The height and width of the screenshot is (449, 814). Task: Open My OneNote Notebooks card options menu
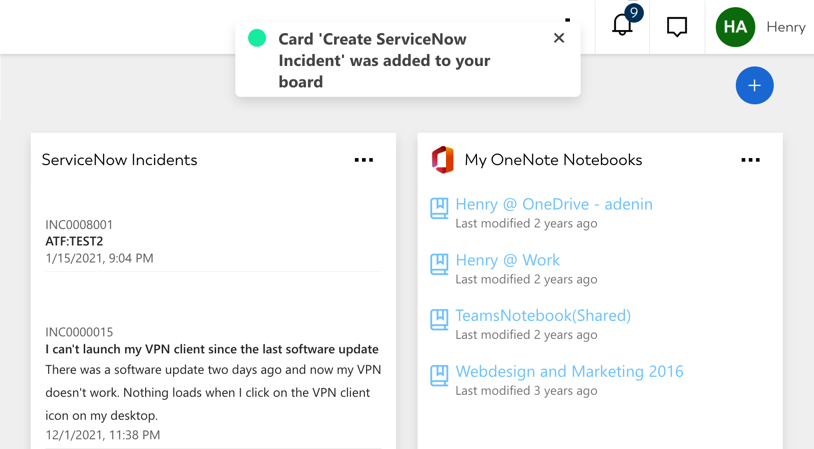point(750,160)
